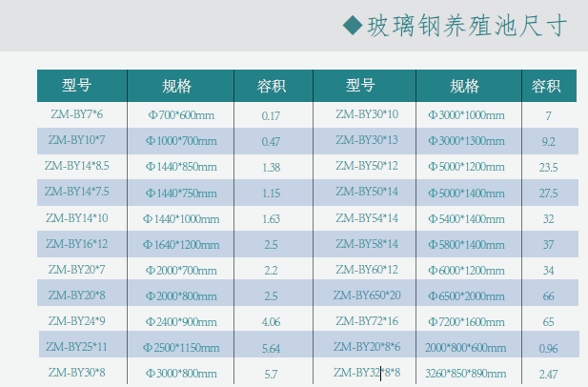Screen dimensions: 588x387
Task: Click spec Φ1000*700mm
Action: click(x=181, y=141)
